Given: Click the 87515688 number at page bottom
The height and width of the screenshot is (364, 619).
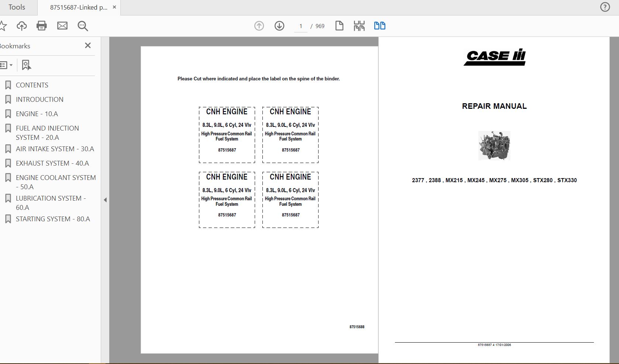Looking at the screenshot, I should [x=357, y=327].
